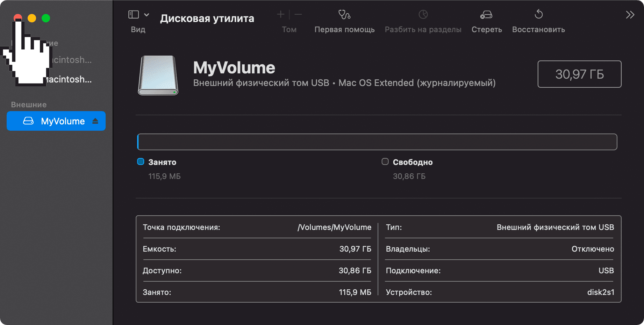Click the large MyVolume title heading
Image resolution: width=644 pixels, height=325 pixels.
coord(234,67)
